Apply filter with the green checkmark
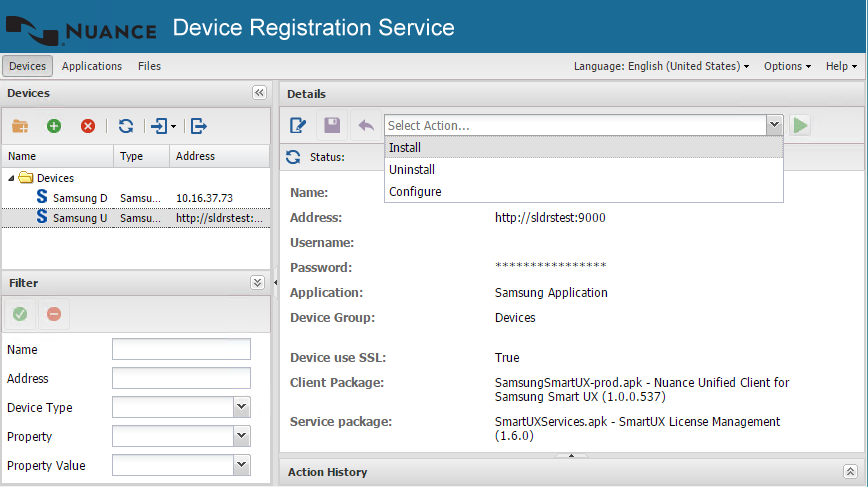The width and height of the screenshot is (868, 487). click(x=20, y=314)
